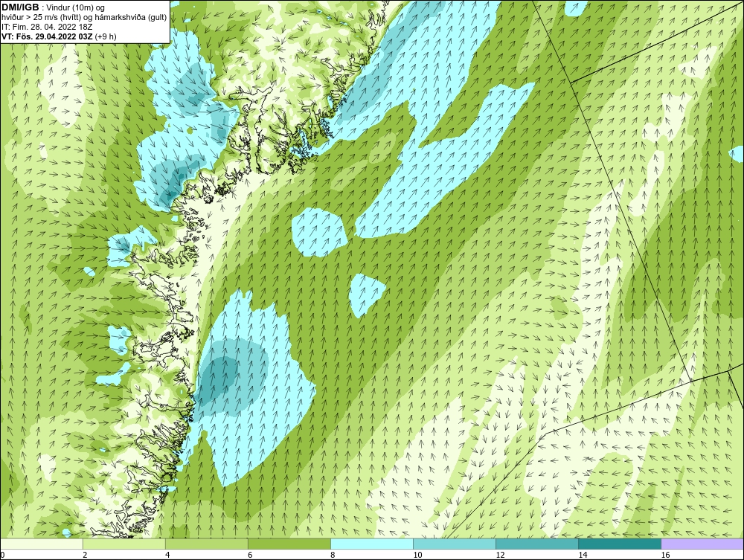This screenshot has height=560, width=744.
Task: Click the 'DMI/IGB' title text
Action: point(20,7)
